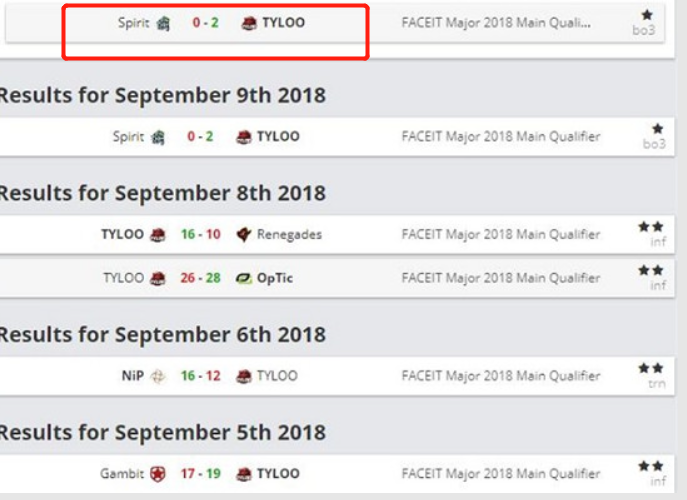The image size is (687, 500).
Task: Click the Renegades team logo
Action: click(x=244, y=234)
